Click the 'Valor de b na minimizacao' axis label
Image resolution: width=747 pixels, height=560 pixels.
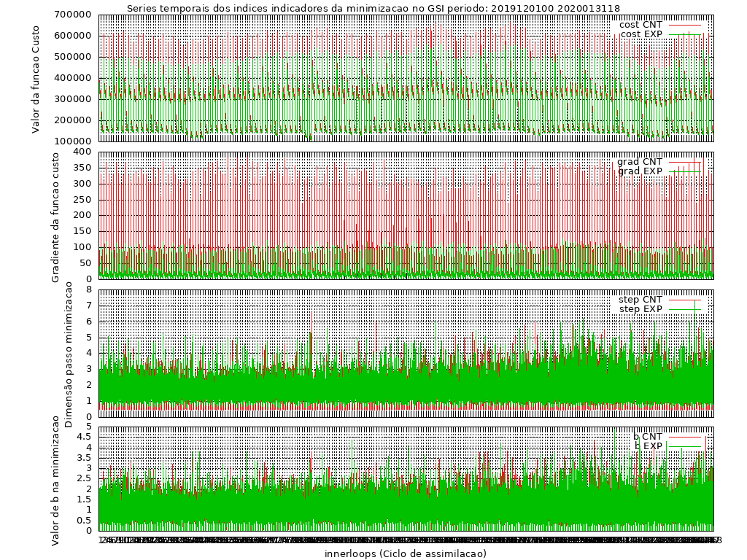(x=56, y=481)
